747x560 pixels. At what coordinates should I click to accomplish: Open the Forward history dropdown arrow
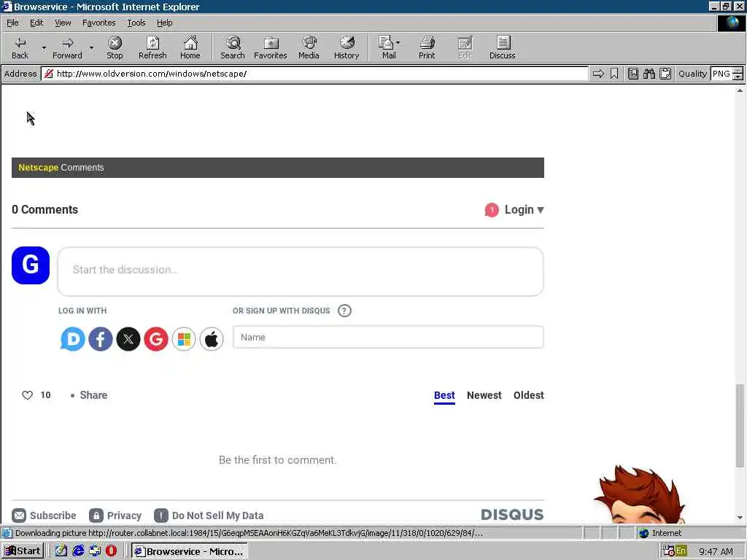pos(91,47)
